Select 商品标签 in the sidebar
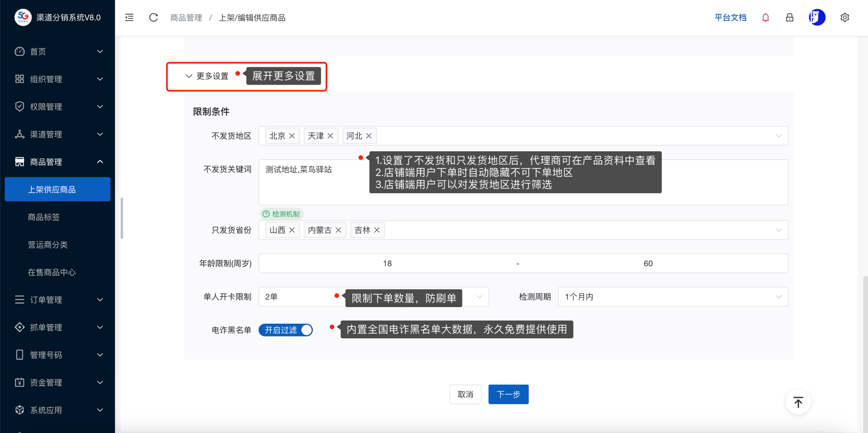Viewport: 868px width, 433px height. click(x=44, y=217)
